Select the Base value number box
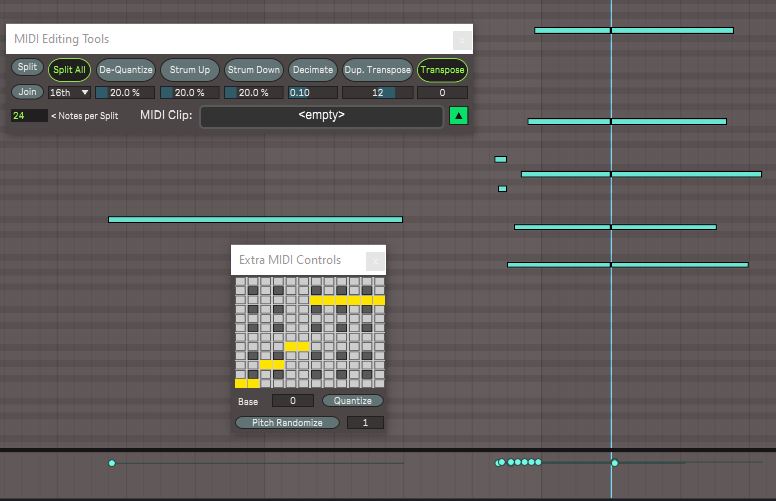The width and height of the screenshot is (776, 501). click(292, 401)
